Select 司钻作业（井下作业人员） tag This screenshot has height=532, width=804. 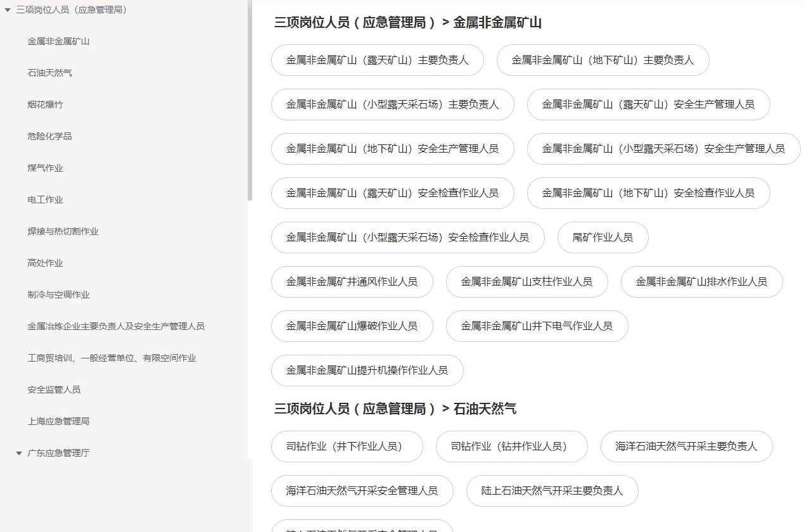point(347,446)
